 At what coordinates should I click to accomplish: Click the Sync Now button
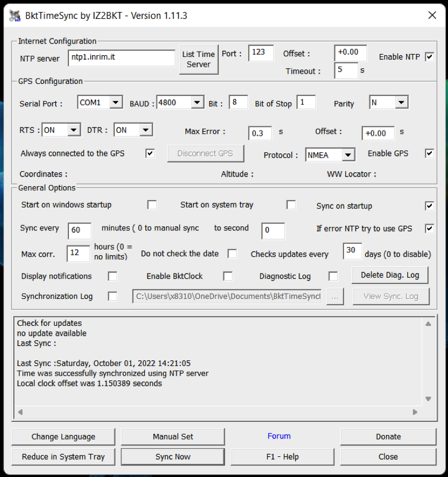pyautogui.click(x=173, y=457)
